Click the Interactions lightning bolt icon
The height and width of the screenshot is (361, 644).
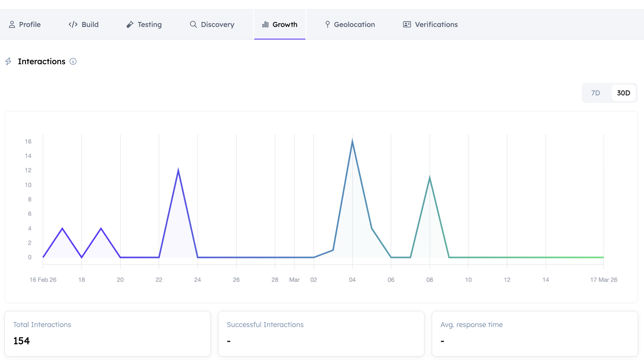coord(8,61)
